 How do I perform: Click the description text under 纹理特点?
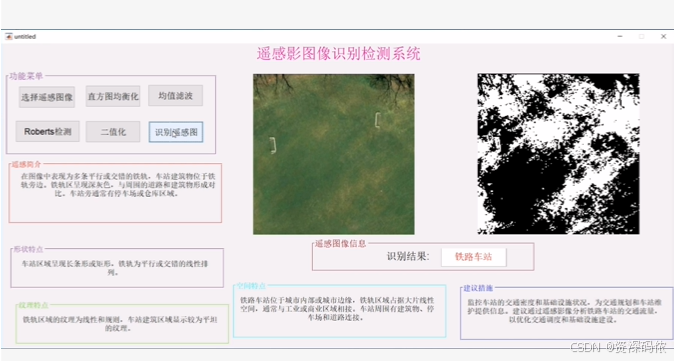(120, 324)
